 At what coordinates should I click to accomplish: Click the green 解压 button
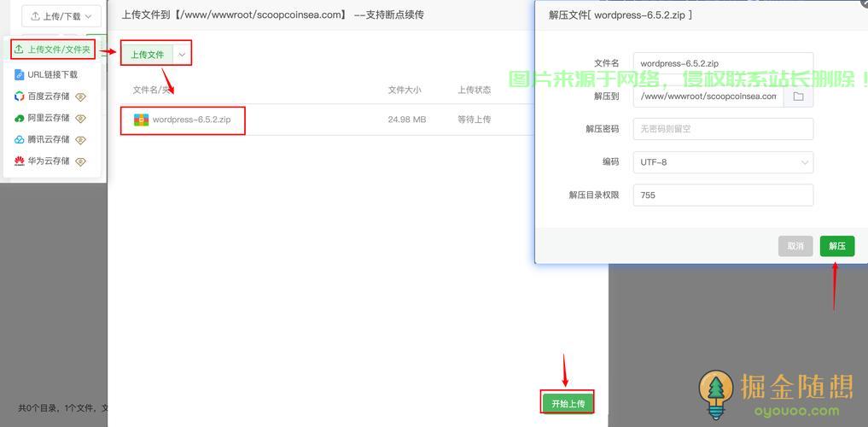click(x=837, y=246)
